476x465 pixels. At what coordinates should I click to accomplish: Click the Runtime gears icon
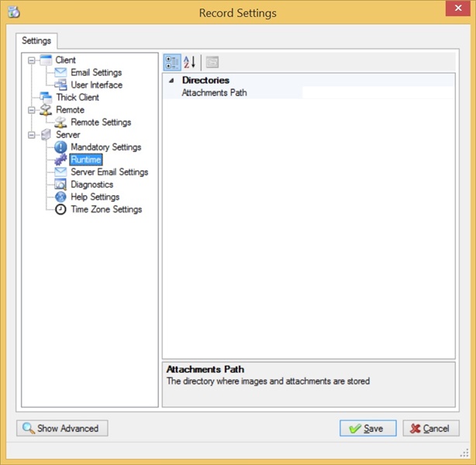(x=60, y=160)
